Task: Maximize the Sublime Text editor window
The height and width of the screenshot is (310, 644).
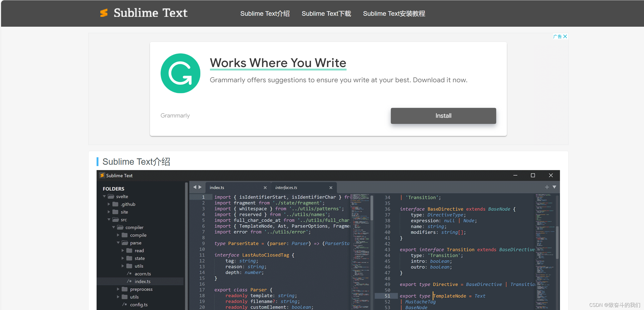Action: click(533, 175)
